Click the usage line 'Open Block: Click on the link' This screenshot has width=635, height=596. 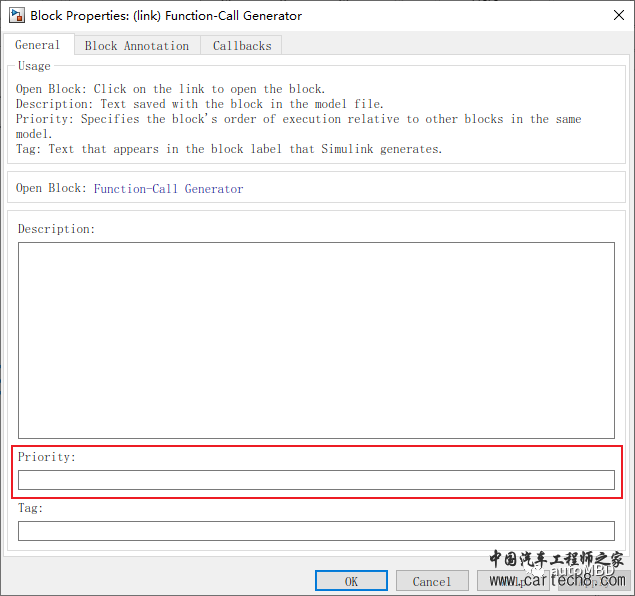tap(170, 89)
